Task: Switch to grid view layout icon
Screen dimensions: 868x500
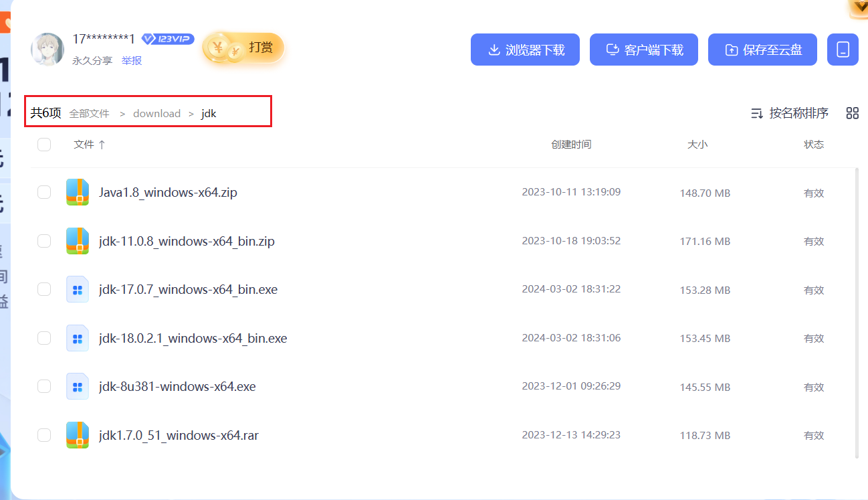Action: pos(852,113)
